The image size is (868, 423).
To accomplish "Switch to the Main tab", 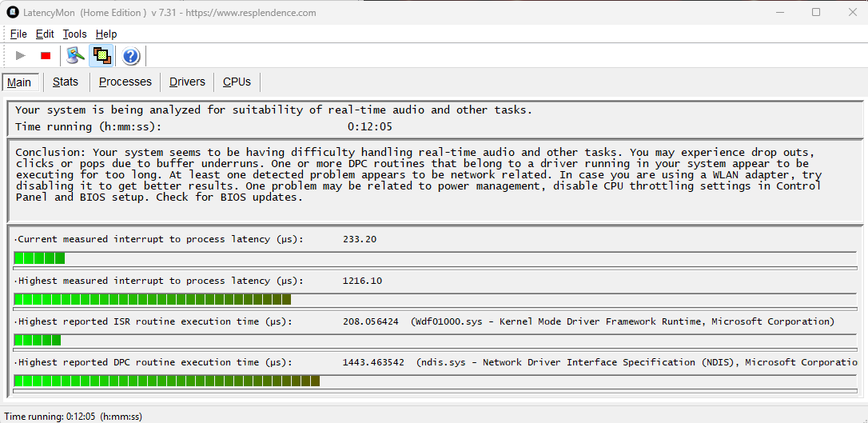I will pos(20,82).
